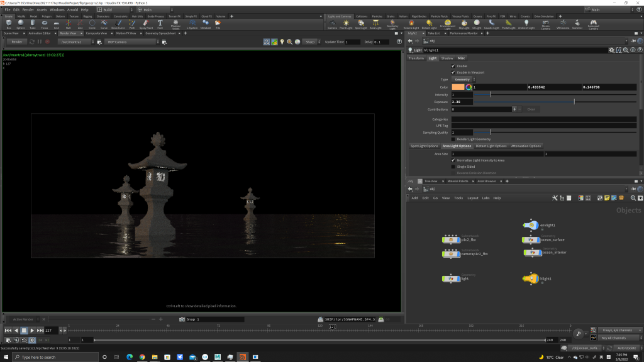
Task: Check the Single Sided option
Action: click(x=453, y=167)
